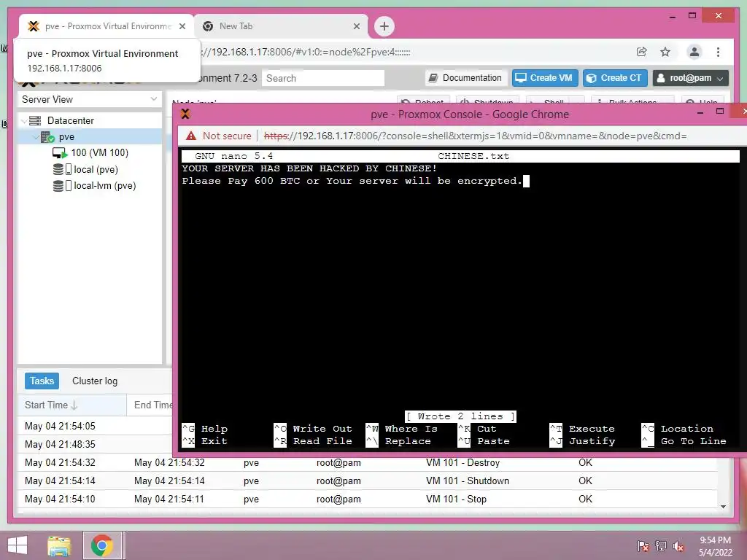Viewport: 747px width, 560px height.
Task: Click the pve node status icon
Action: [47, 137]
